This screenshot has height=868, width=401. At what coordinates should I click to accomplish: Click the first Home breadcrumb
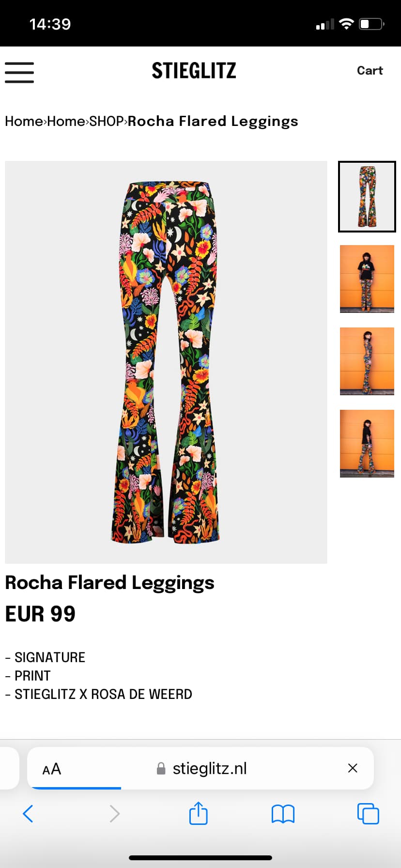(24, 121)
